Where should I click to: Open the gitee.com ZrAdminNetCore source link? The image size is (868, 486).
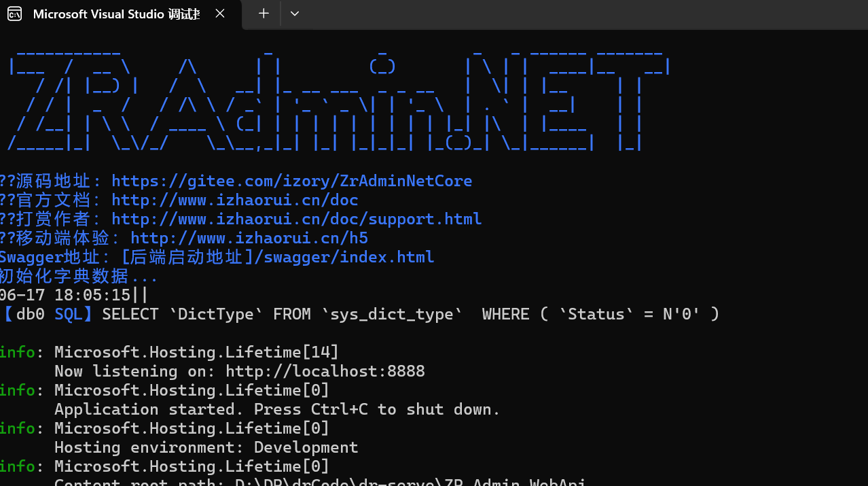pyautogui.click(x=292, y=181)
